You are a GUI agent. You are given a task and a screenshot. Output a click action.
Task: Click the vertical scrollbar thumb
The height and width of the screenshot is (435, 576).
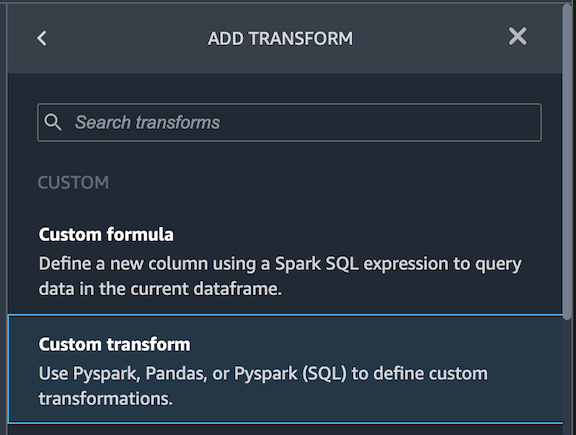pos(568,162)
